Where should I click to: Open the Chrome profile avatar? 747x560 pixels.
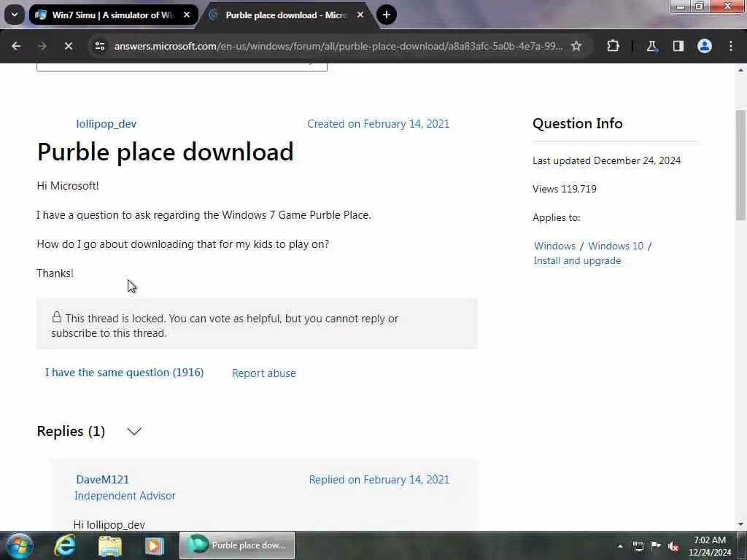(x=705, y=46)
